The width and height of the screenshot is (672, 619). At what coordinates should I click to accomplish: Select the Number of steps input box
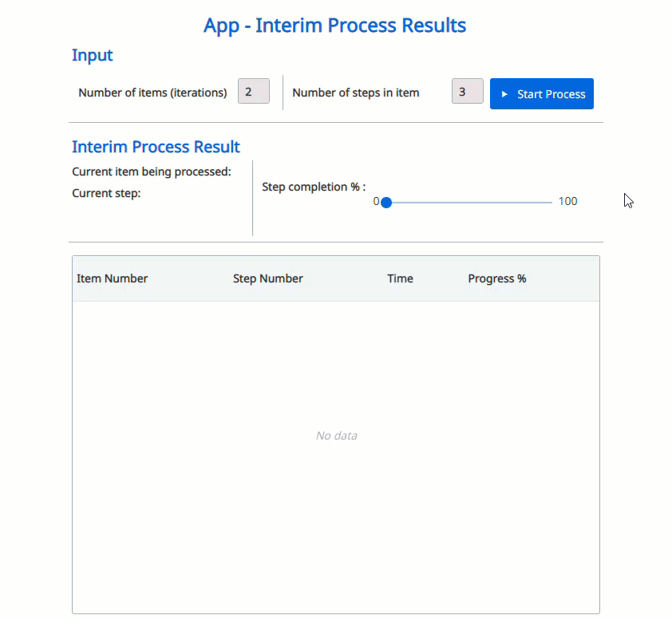click(467, 92)
